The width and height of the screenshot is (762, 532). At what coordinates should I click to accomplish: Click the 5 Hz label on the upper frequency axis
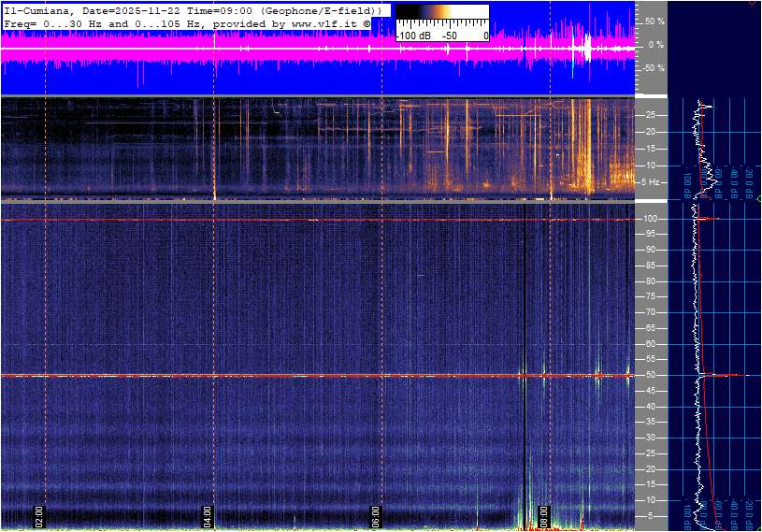pyautogui.click(x=654, y=182)
